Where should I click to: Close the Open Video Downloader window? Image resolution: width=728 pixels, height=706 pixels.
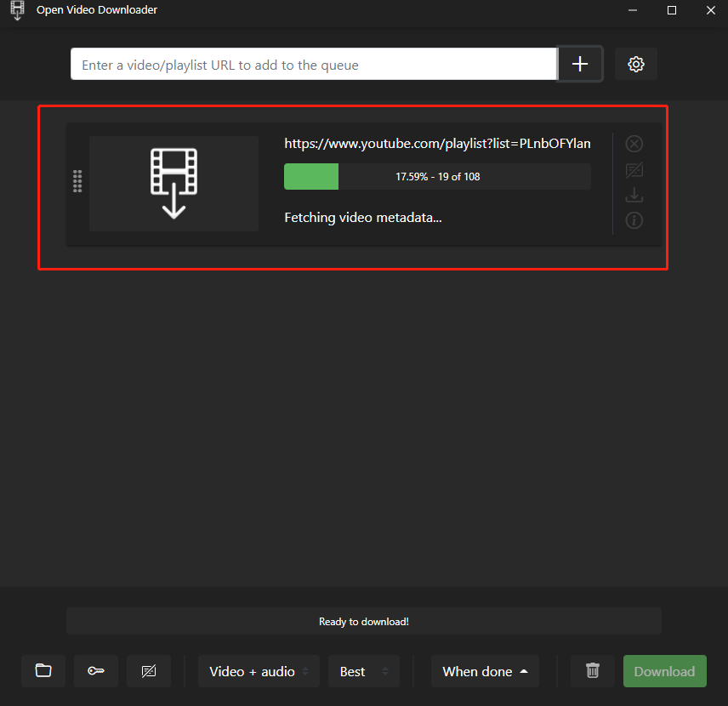710,10
